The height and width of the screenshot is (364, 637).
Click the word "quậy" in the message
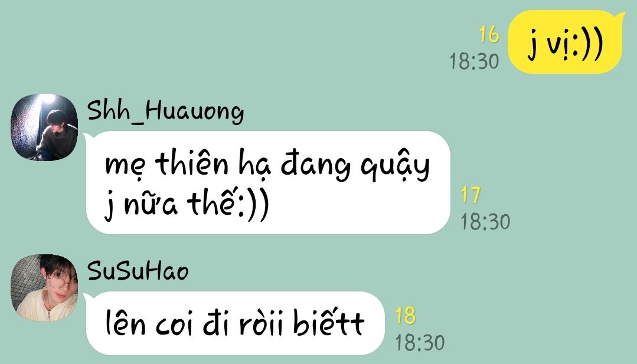pos(396,166)
